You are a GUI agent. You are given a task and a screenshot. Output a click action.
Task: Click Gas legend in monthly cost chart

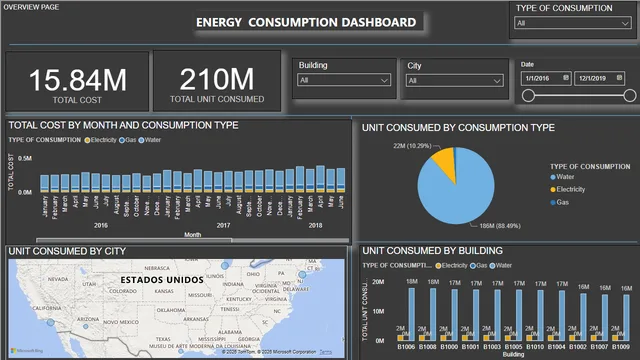pos(127,140)
